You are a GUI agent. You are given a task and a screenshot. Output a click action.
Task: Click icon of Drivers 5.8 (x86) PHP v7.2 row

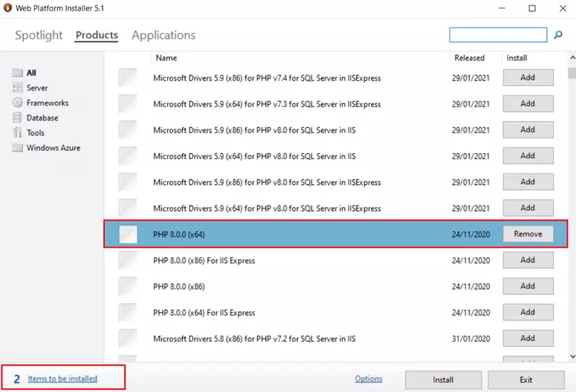(128, 339)
